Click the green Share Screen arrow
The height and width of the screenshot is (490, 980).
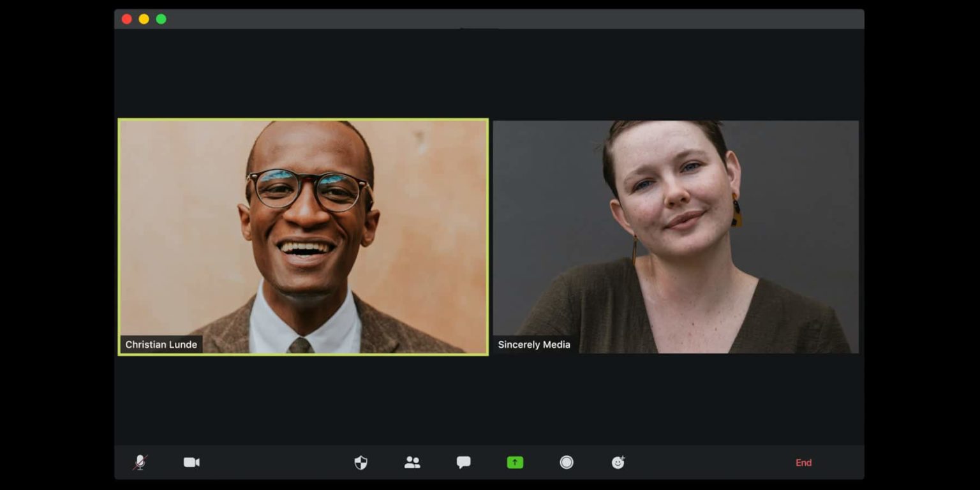[515, 462]
